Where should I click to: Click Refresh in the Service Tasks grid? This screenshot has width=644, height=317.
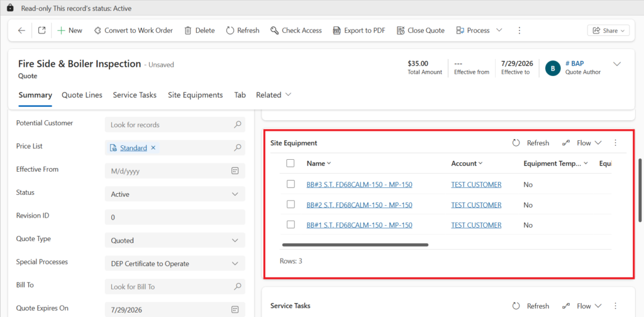coord(531,306)
